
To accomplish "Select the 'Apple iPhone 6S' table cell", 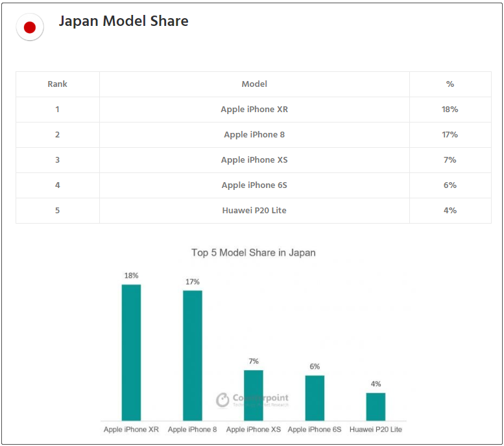I will pyautogui.click(x=254, y=185).
